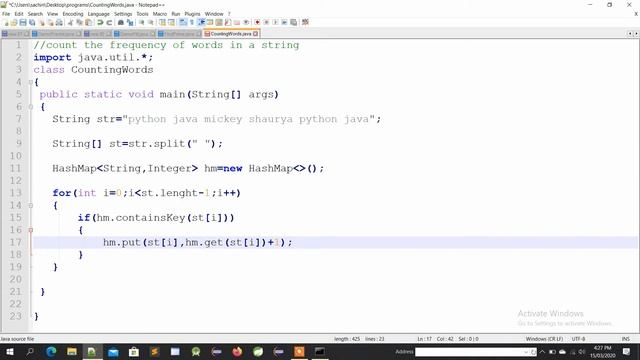The image size is (640, 360).
Task: Toggle Synchronize Horizontal Scrolling icon
Action: [171, 22]
